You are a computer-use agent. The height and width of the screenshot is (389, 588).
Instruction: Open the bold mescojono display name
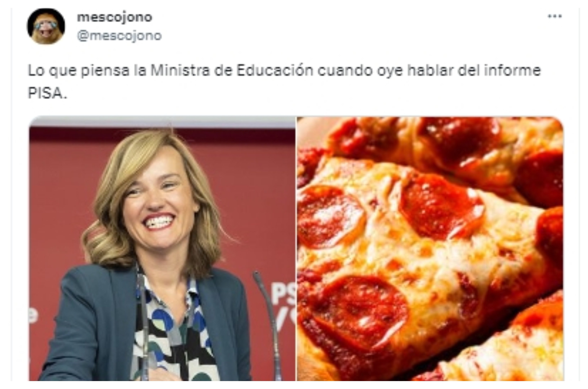click(x=114, y=17)
